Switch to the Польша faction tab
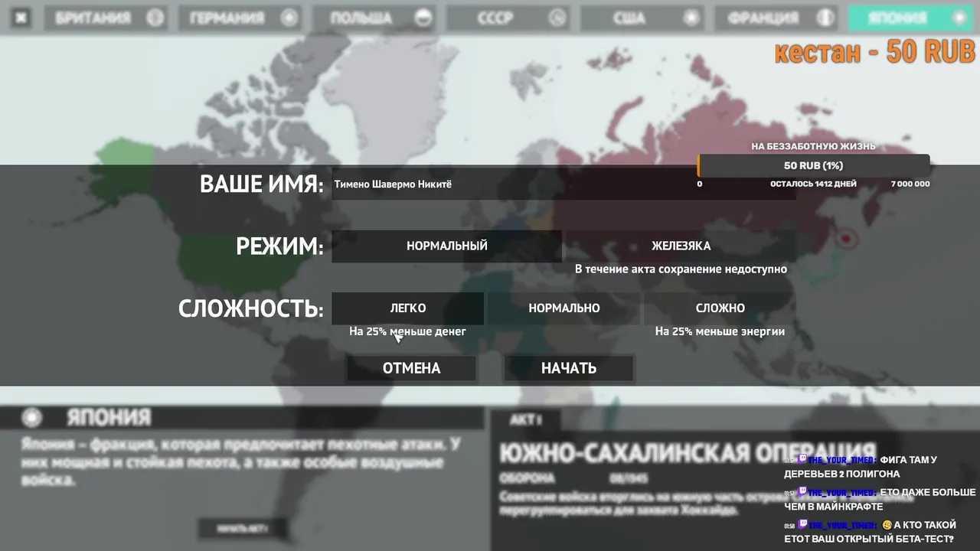This screenshot has height=551, width=980. click(373, 18)
